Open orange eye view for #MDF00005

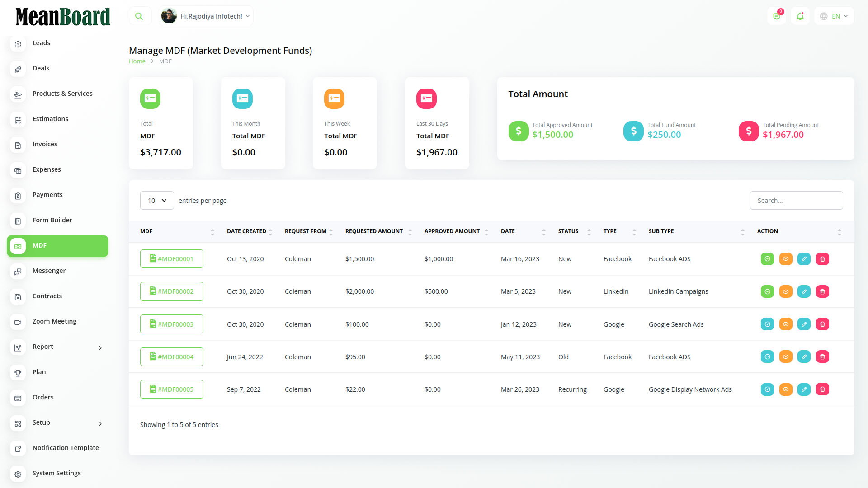point(786,389)
